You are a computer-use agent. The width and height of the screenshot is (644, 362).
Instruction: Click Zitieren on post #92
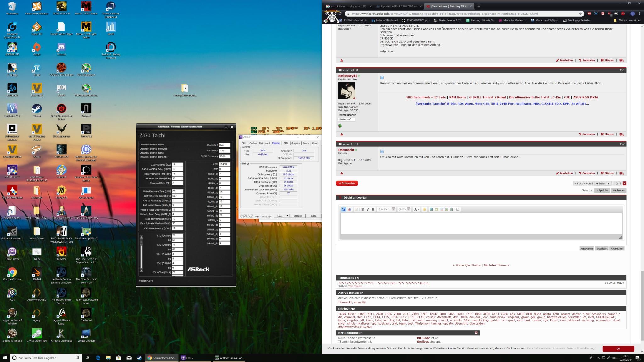pyautogui.click(x=607, y=173)
